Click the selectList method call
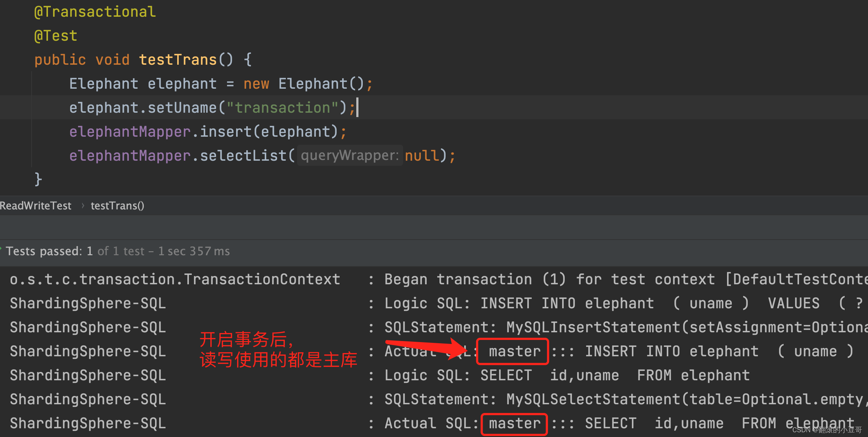 coord(243,156)
